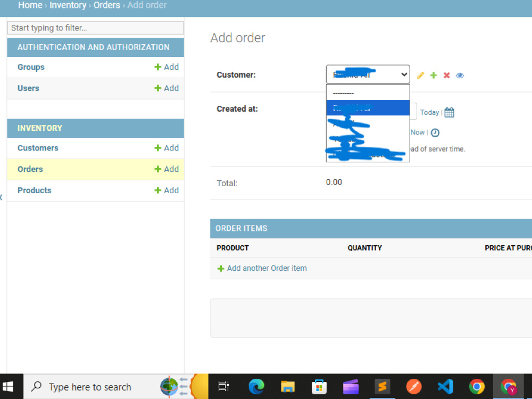532x399 pixels.
Task: Open the Orders model link in sidebar
Action: click(x=30, y=169)
